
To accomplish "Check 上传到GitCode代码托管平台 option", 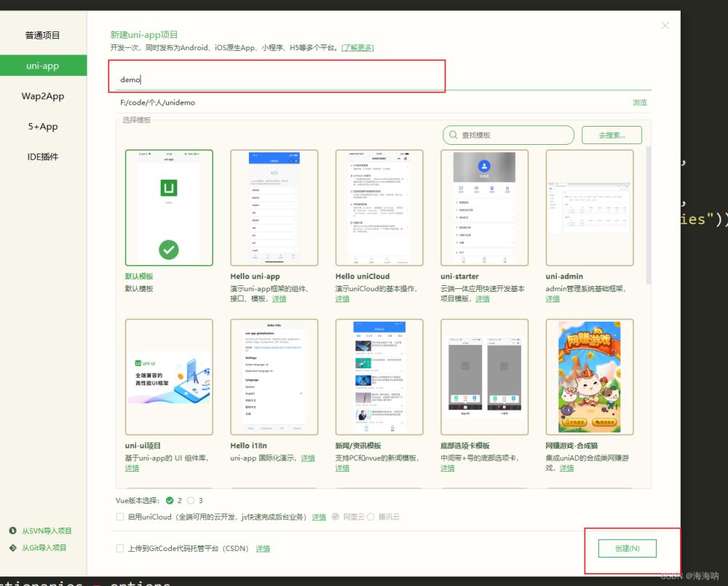I will [x=120, y=548].
